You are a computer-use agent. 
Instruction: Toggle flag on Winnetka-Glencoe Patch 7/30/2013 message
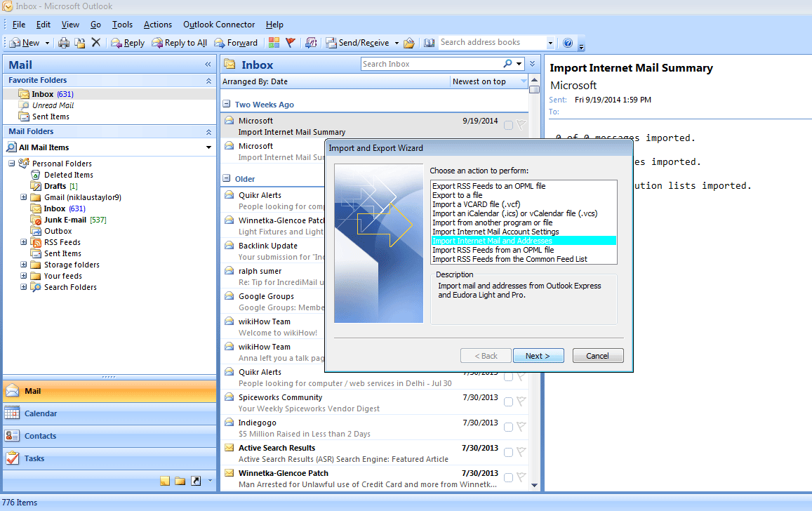tap(521, 477)
